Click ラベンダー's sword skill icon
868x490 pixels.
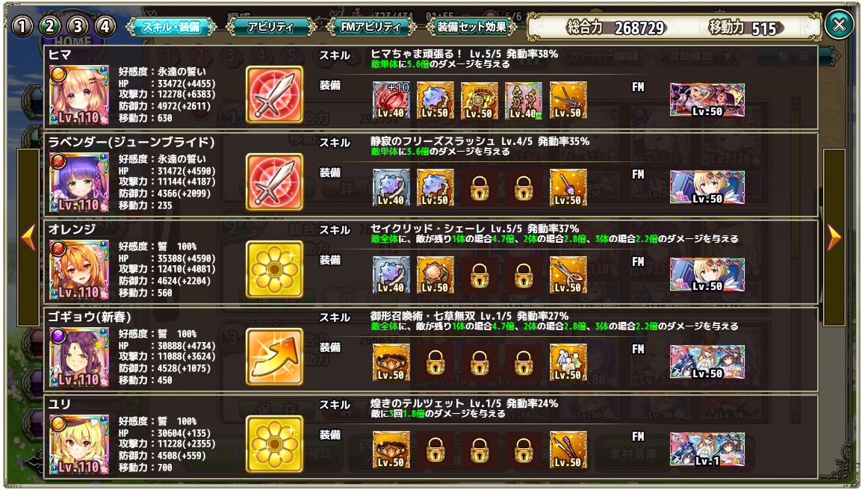(x=275, y=182)
